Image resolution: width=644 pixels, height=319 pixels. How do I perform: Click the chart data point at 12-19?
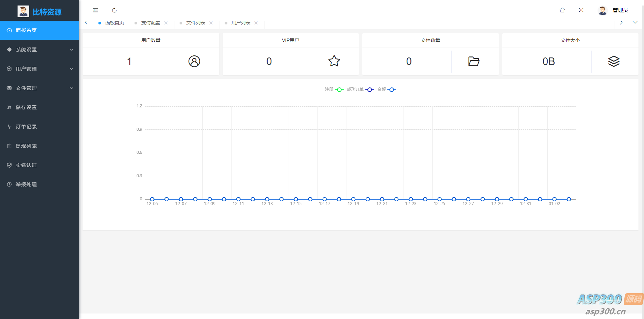coord(353,199)
